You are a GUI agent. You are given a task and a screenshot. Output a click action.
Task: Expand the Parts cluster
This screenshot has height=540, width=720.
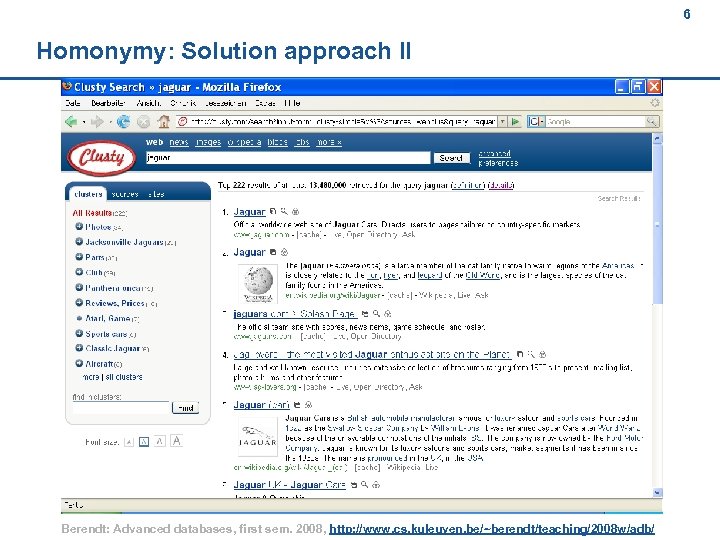pos(79,257)
